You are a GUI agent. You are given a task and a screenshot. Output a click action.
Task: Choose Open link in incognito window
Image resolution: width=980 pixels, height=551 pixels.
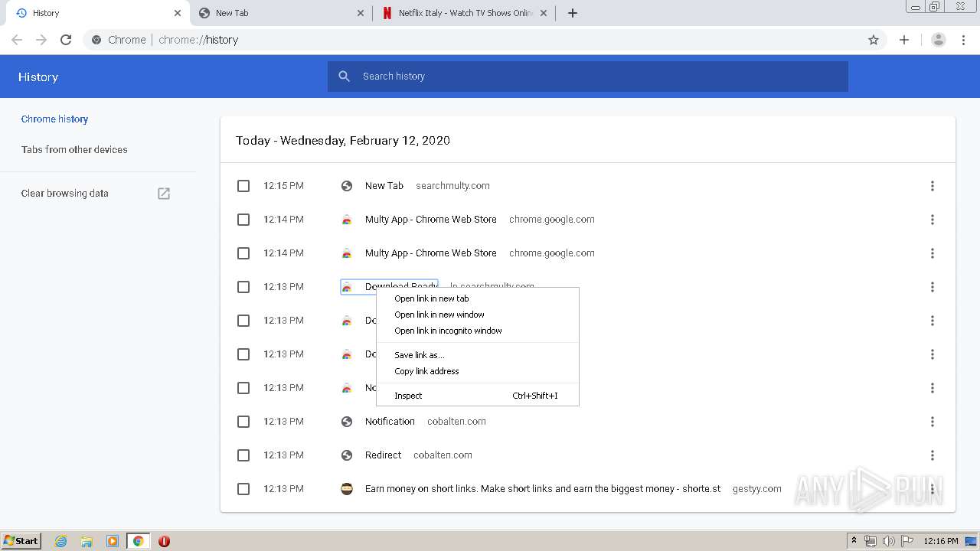tap(478, 331)
